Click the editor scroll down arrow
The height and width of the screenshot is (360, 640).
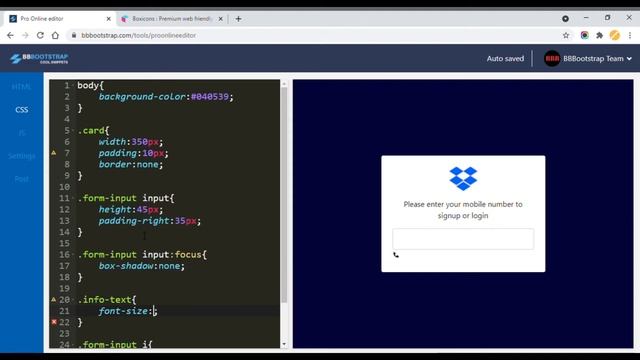coord(284,344)
